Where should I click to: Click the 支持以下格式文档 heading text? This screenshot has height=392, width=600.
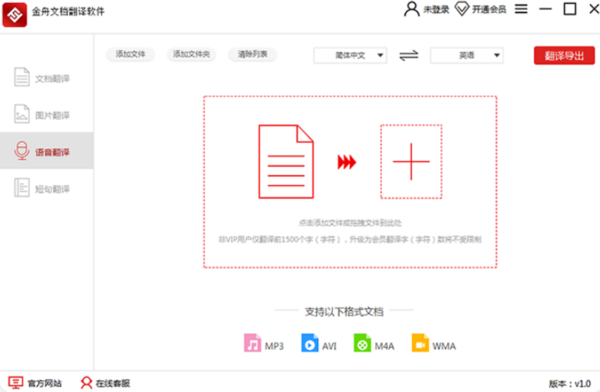(x=344, y=312)
